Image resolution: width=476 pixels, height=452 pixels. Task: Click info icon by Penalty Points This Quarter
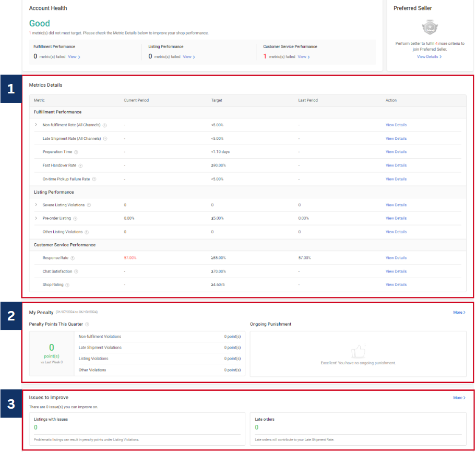coord(87,325)
